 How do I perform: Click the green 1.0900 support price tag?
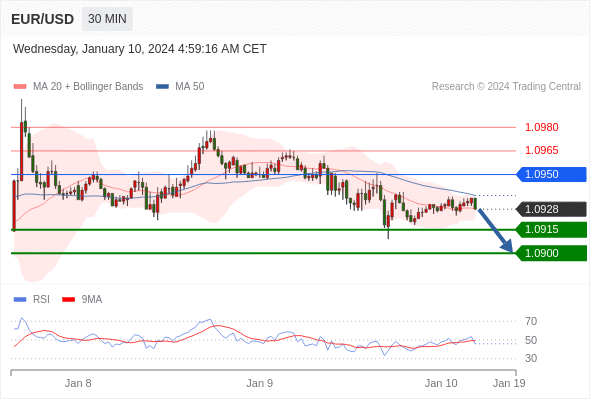(x=551, y=253)
